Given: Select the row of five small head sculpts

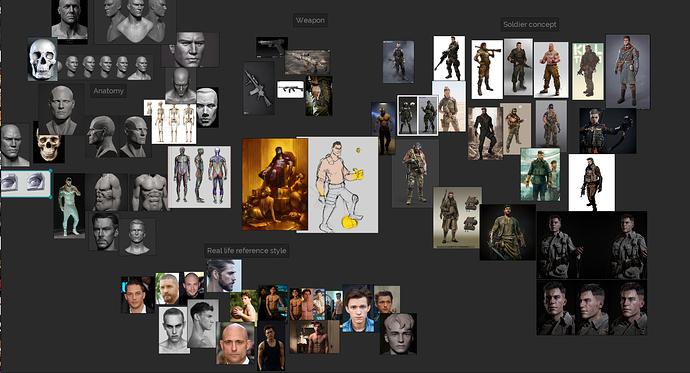Looking at the screenshot, I should pos(106,67).
